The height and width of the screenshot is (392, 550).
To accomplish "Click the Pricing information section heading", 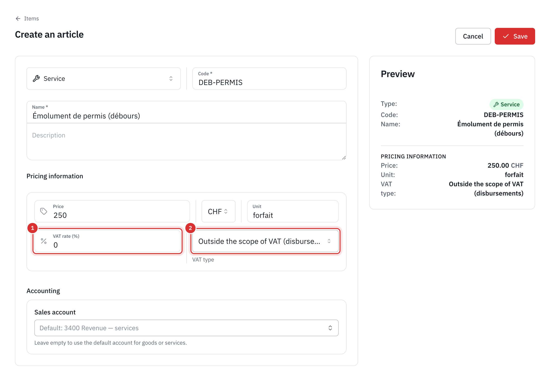I will coord(55,176).
